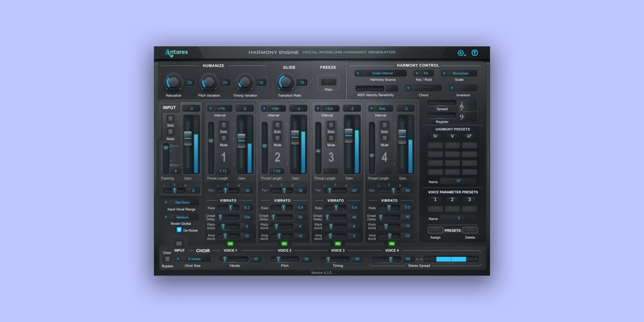This screenshot has height=322, width=644.
Task: Click the Antares logo
Action: (176, 53)
